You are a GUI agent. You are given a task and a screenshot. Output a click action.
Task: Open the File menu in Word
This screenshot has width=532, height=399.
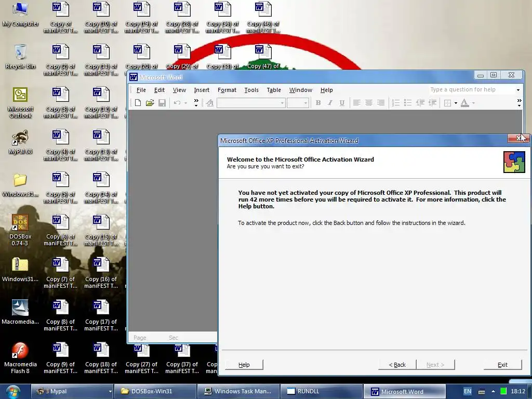(141, 90)
